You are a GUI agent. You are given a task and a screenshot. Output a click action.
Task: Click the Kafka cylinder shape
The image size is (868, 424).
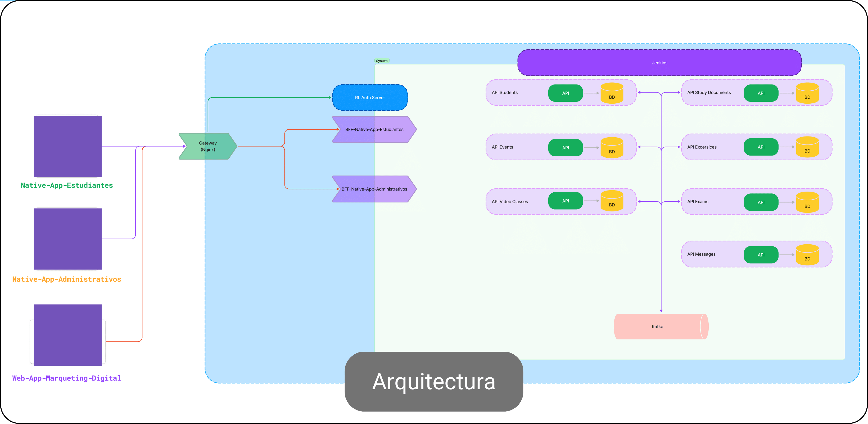coord(657,326)
